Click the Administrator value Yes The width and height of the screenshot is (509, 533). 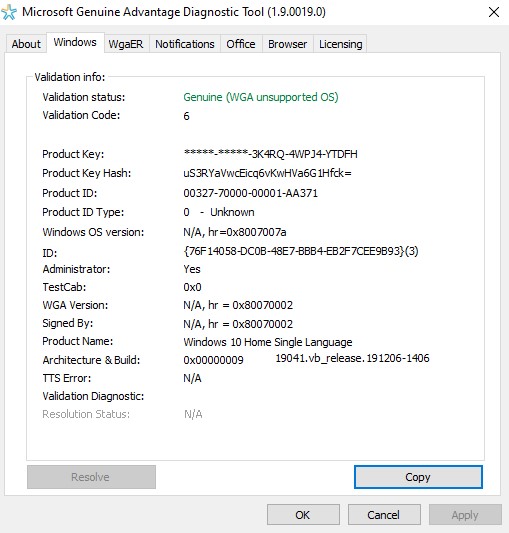click(x=192, y=269)
